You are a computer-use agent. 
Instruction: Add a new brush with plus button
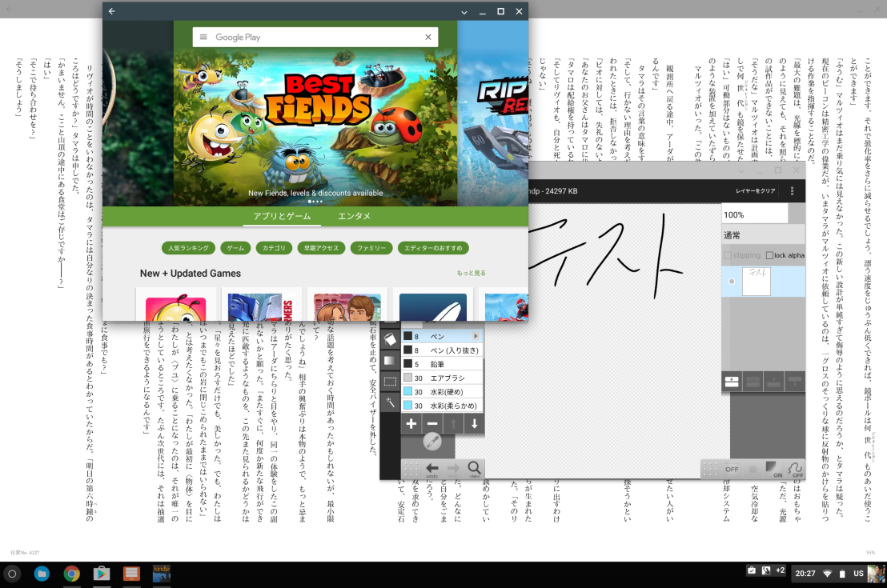point(411,423)
